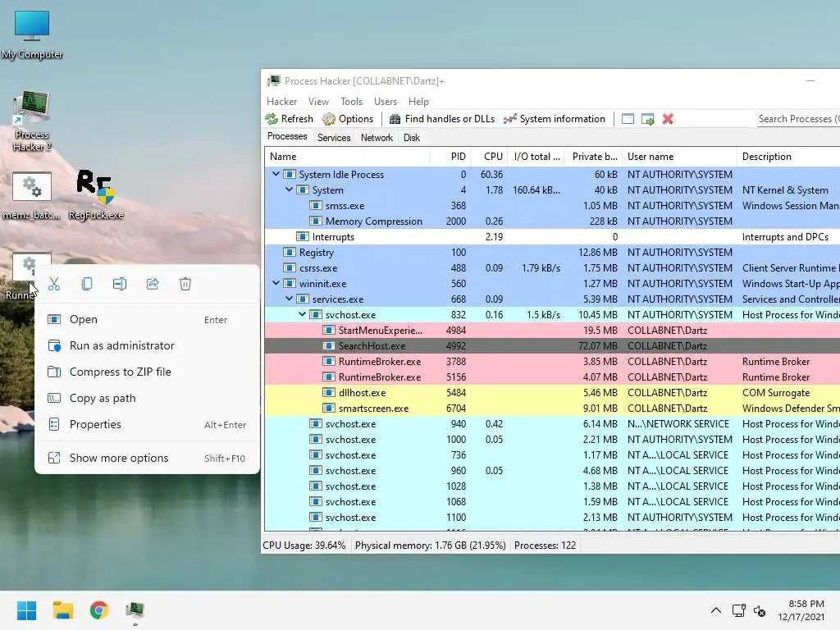Click the Share icon in context menu
Screen dimensions: 840x630
click(153, 284)
